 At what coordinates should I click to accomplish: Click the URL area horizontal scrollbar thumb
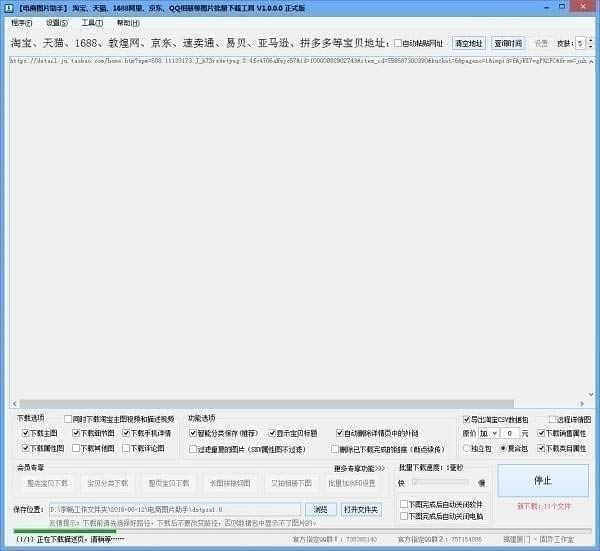pyautogui.click(x=267, y=404)
